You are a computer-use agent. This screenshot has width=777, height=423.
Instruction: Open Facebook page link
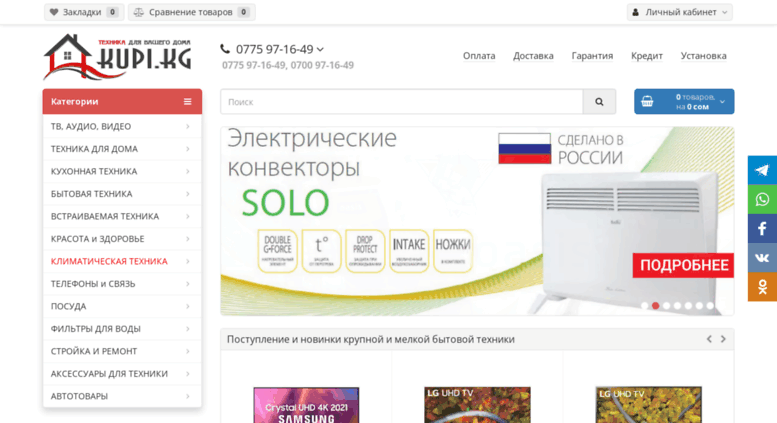[x=762, y=228]
